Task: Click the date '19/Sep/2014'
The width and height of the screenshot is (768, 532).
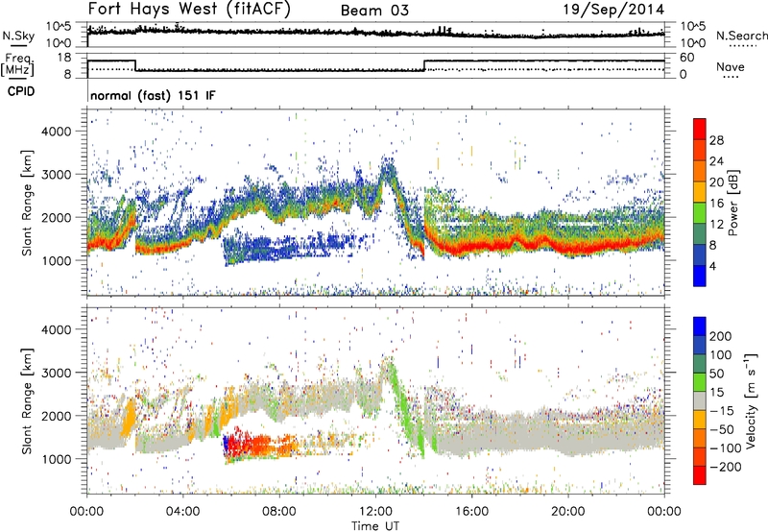Action: tap(613, 10)
